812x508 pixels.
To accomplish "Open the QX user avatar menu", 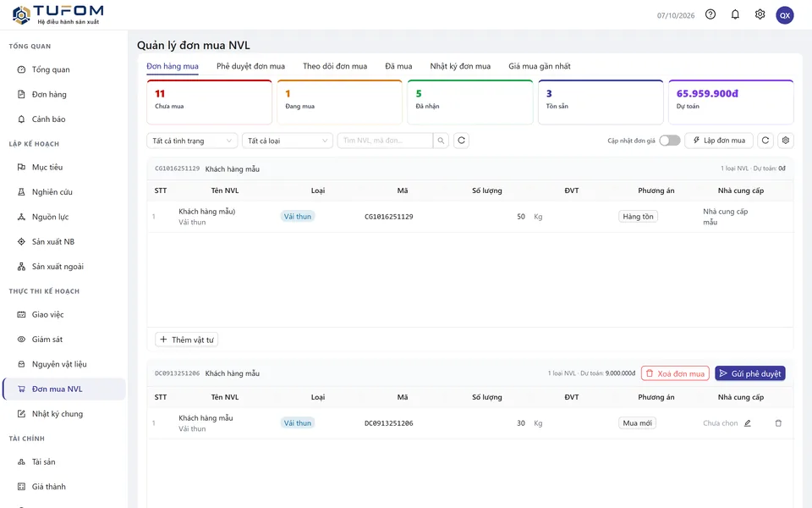I will point(785,15).
